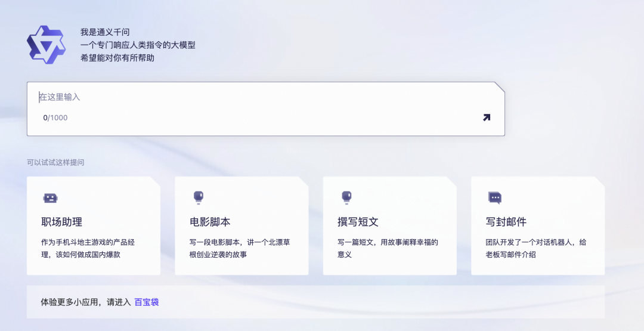The image size is (644, 331).
Task: Click the icon above the 电影脚本 title
Action: (199, 197)
